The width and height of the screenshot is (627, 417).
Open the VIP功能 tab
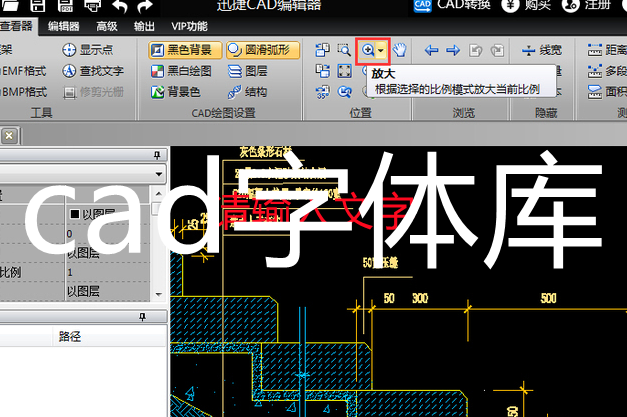coord(189,26)
